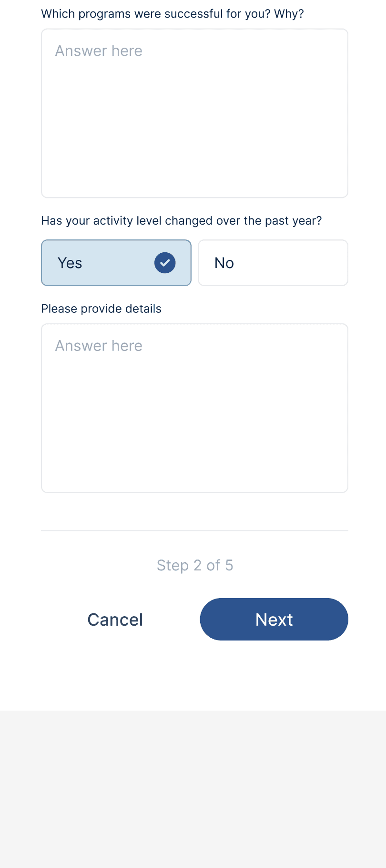Click the 'No' text label
This screenshot has width=386, height=868.
(224, 263)
